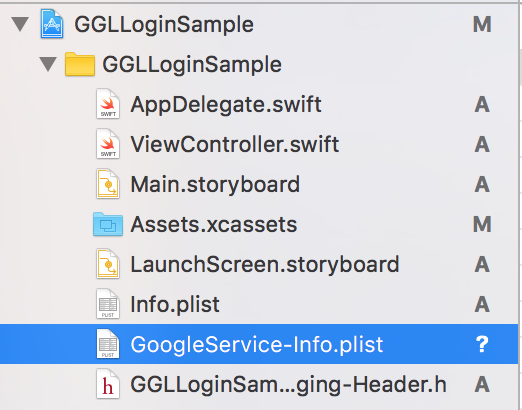Select AppDelegate.swift in the navigator
This screenshot has height=410, width=522.
(x=226, y=104)
